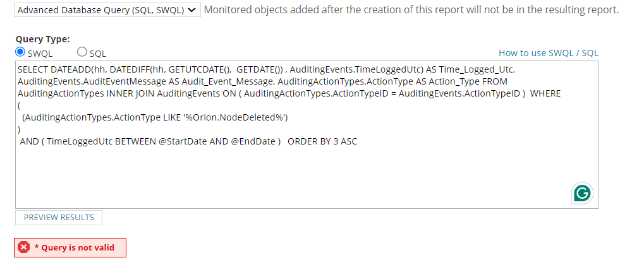The width and height of the screenshot is (644, 265).
Task: Click on INNER JOIN in the query text
Action: pos(131,93)
